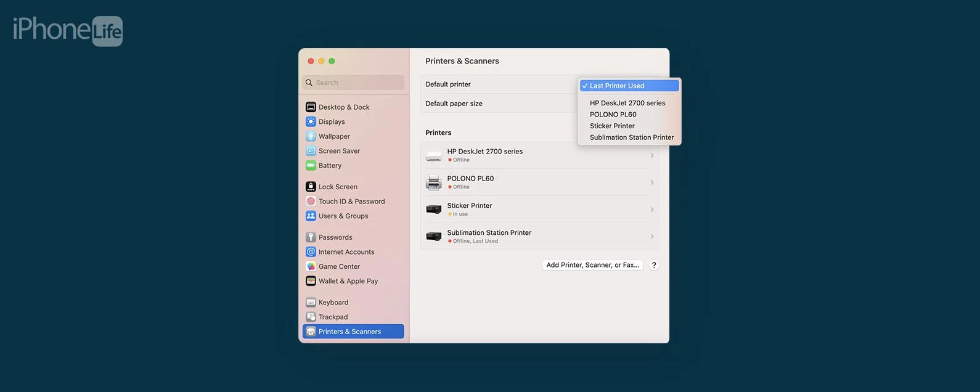980x392 pixels.
Task: Click Add Printer, Scanner, or Fax button
Action: [x=593, y=265]
